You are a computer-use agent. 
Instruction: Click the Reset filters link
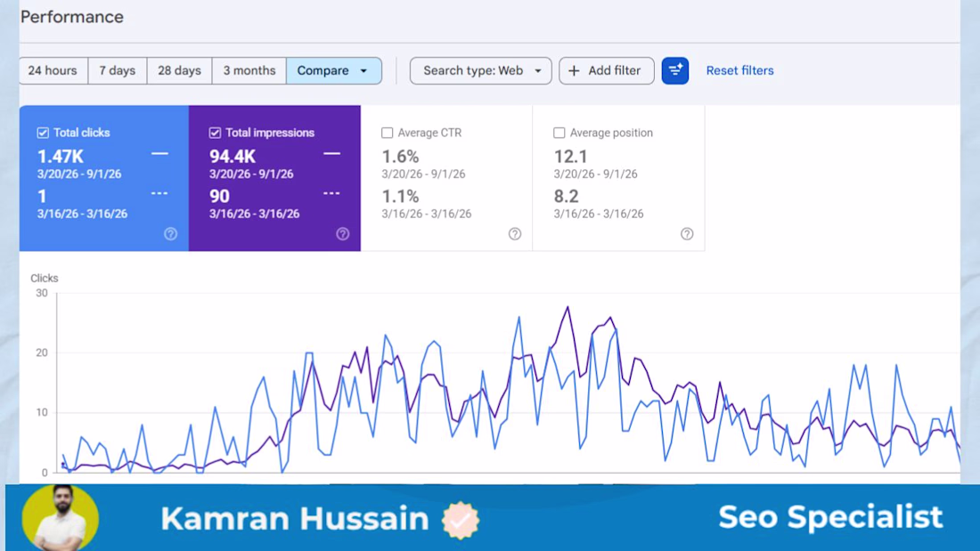[740, 70]
